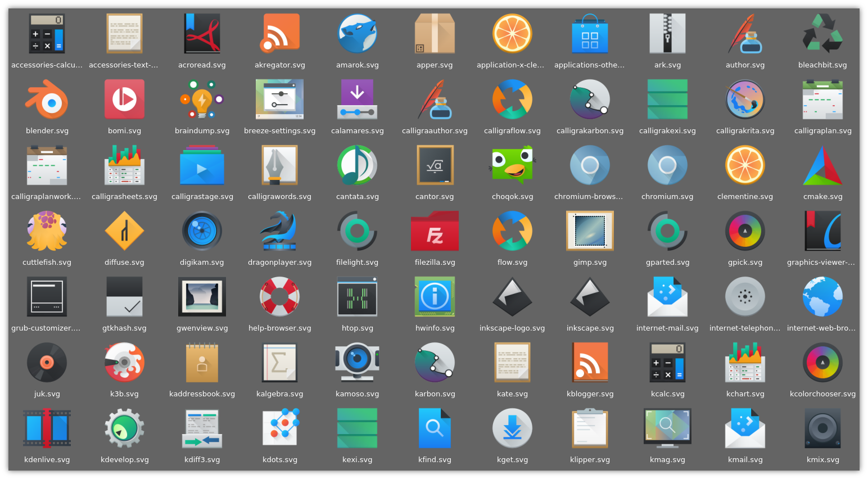Click the choqok.svg green bird icon

pos(512,165)
